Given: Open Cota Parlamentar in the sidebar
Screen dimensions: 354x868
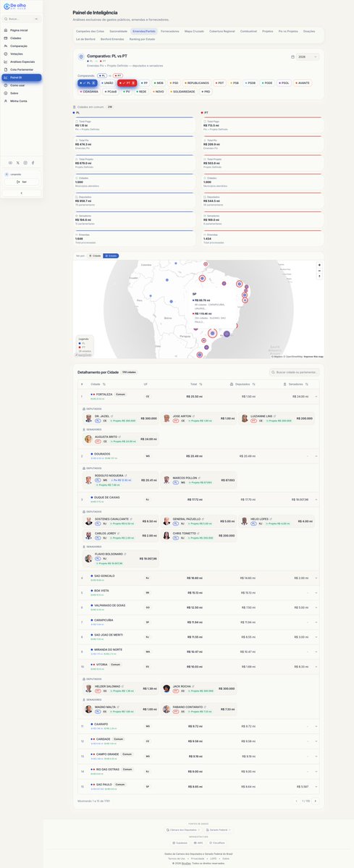Looking at the screenshot, I should click(x=21, y=69).
